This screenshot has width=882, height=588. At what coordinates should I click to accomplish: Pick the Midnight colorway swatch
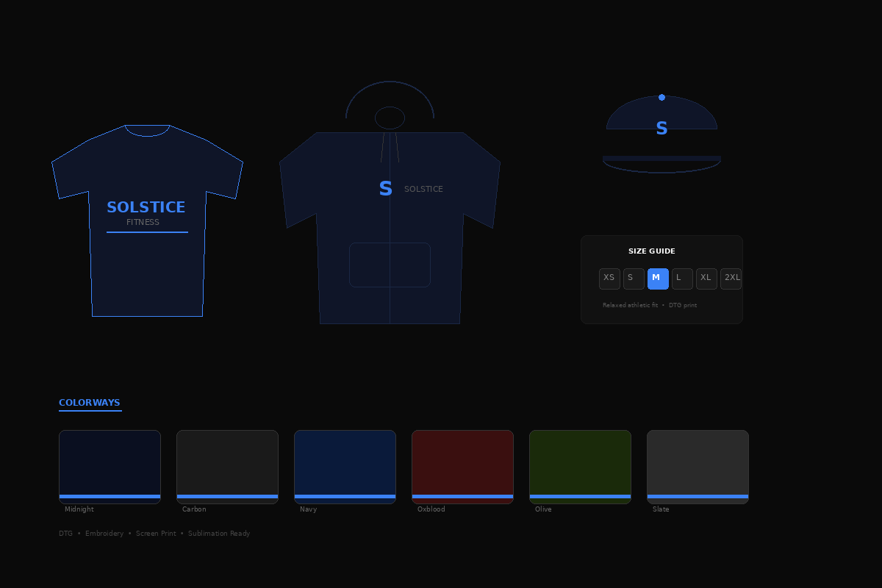110,467
